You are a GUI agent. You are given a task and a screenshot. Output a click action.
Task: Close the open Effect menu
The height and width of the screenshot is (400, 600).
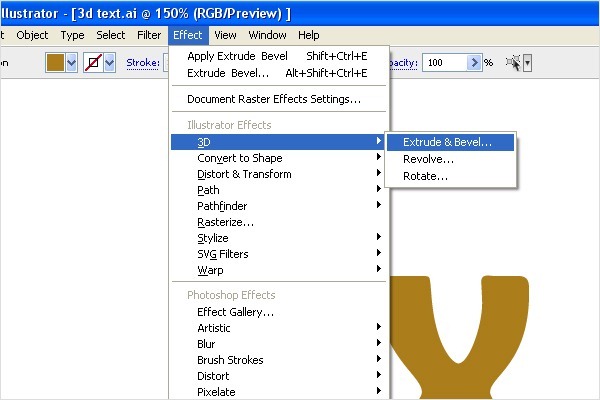tap(188, 35)
